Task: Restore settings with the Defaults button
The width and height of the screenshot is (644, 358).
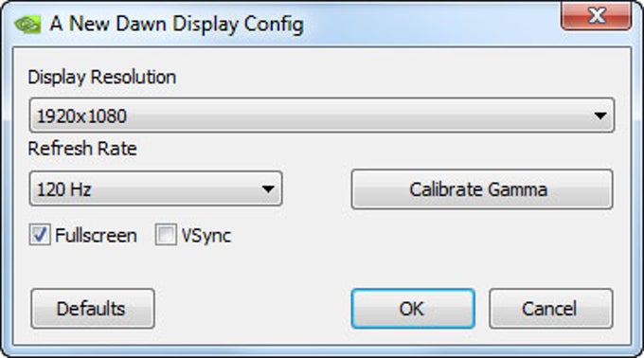Action: tap(93, 309)
